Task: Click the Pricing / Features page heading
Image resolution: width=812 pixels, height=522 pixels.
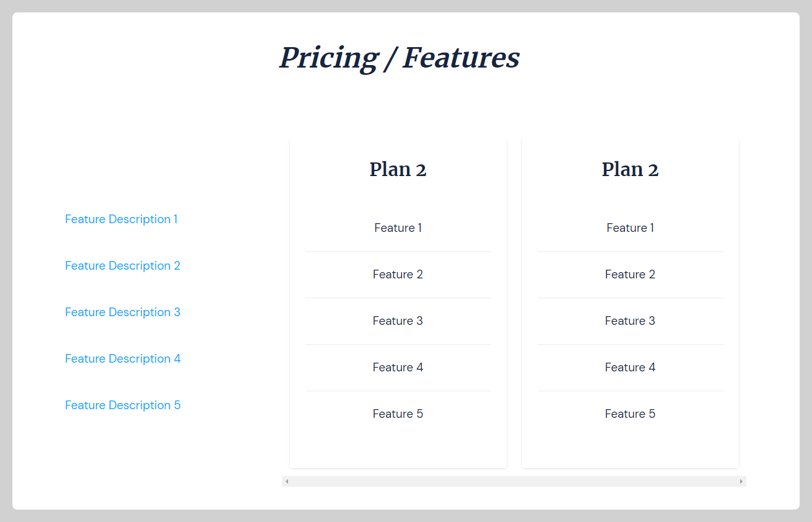Action: [399, 58]
